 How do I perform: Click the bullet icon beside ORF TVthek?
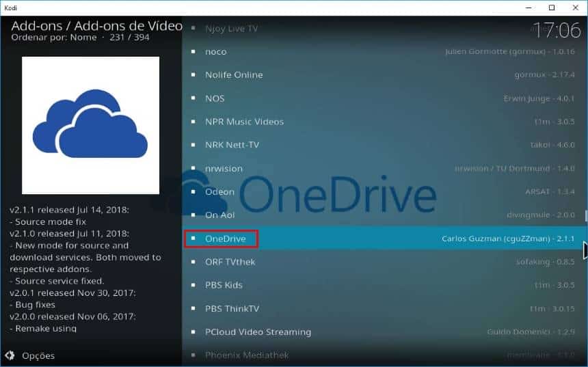coord(193,261)
